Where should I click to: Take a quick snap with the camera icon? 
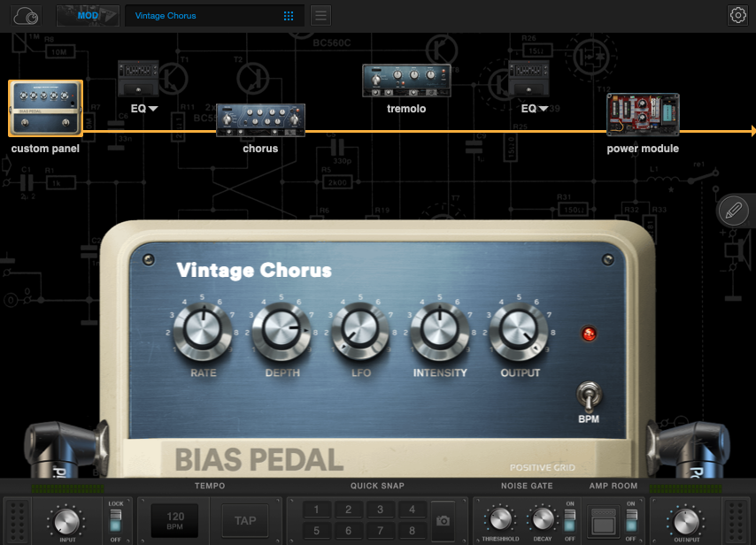tap(443, 520)
